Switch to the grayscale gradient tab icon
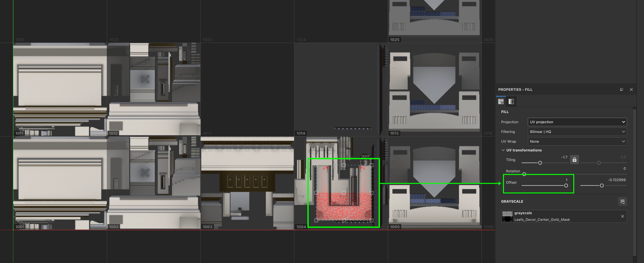 pyautogui.click(x=511, y=101)
